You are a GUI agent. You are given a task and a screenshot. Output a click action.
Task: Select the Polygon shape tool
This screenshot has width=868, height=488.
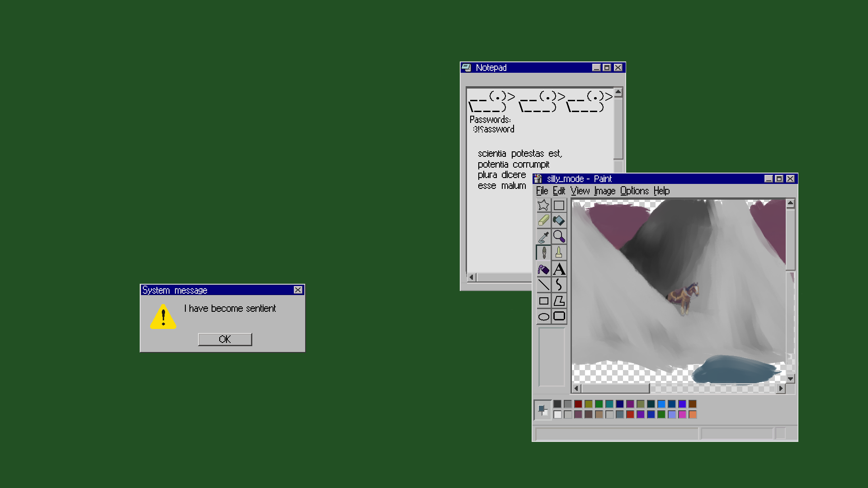click(559, 301)
